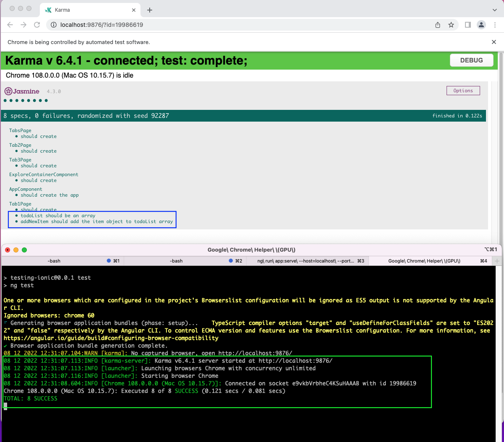Viewport: 504px width, 442px height.
Task: Click the Chrome back arrow
Action: tap(10, 25)
